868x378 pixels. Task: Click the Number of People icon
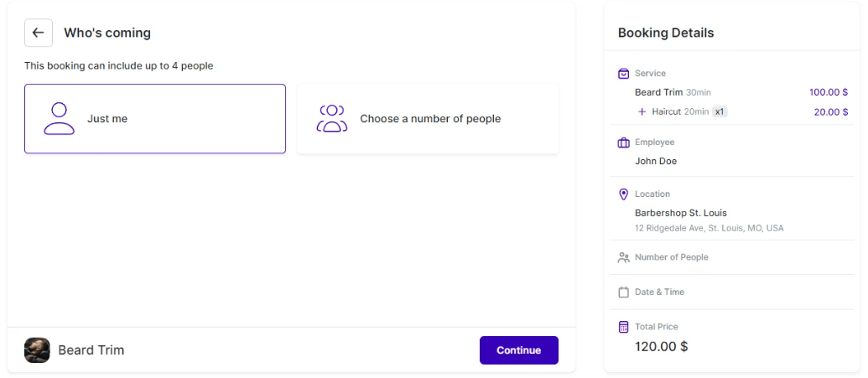click(623, 257)
